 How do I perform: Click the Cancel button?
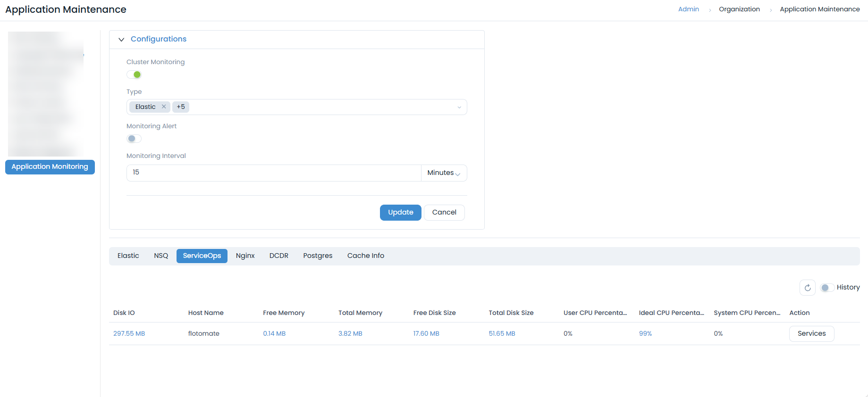tap(444, 213)
